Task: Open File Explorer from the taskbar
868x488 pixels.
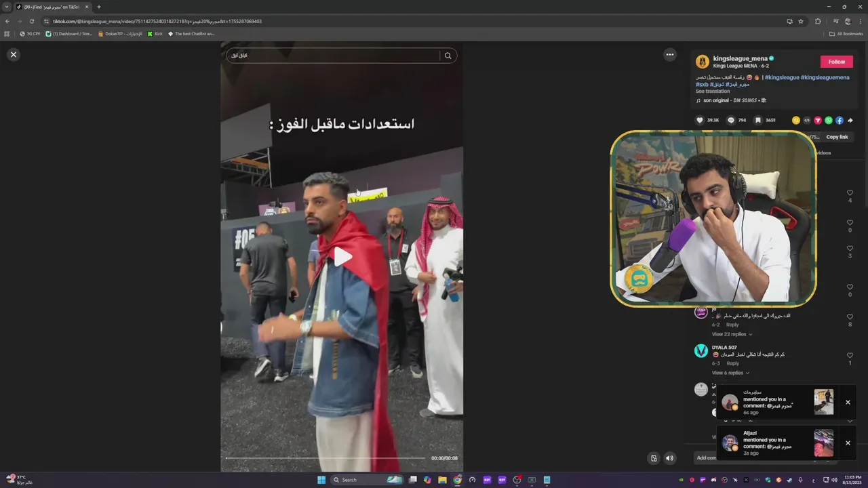Action: [442, 480]
